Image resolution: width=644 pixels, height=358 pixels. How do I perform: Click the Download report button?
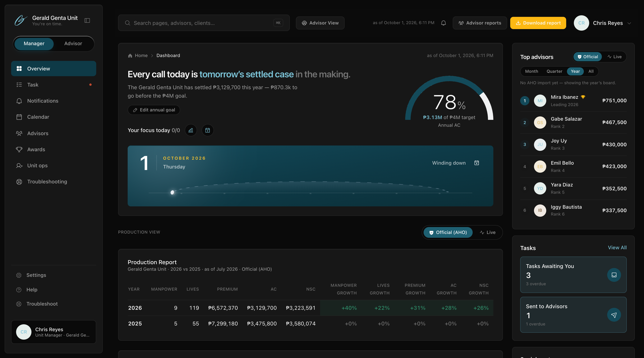pos(538,23)
